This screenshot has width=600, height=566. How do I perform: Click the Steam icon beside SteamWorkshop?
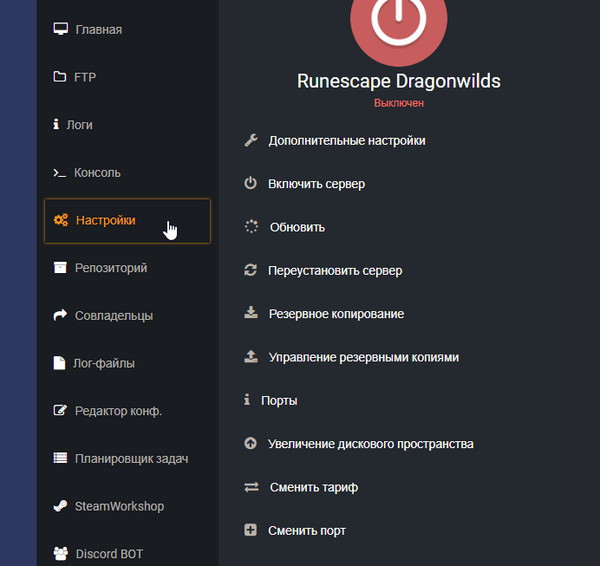click(60, 506)
